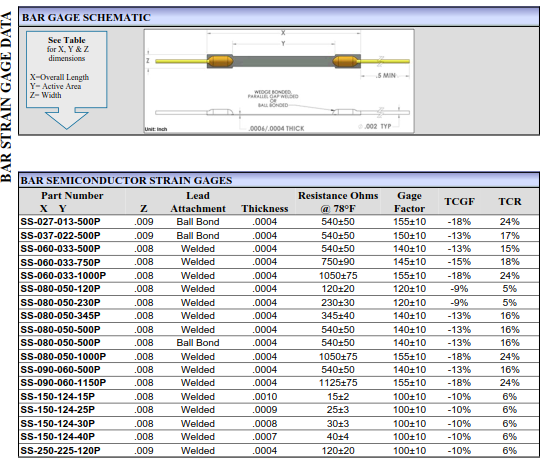Click the BAR SEMICONDUCTOR STRAIN GAGES header
The width and height of the screenshot is (557, 468).
(x=126, y=180)
